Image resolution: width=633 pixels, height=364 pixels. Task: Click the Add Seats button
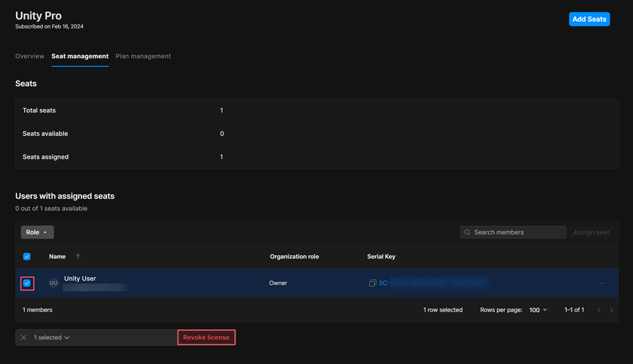(x=589, y=19)
